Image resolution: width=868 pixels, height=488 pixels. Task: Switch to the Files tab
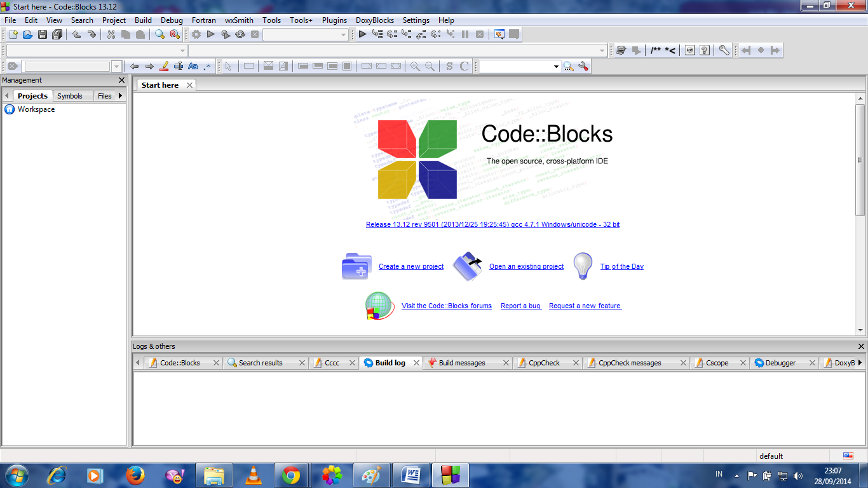[105, 96]
